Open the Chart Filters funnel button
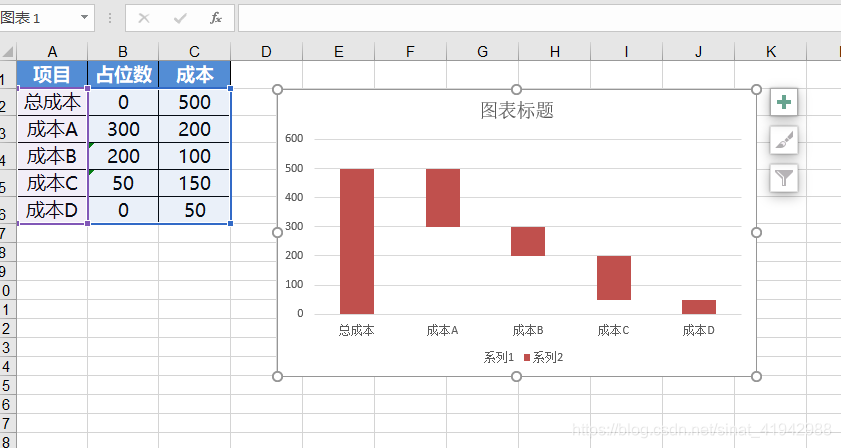This screenshot has height=448, width=841. pyautogui.click(x=784, y=178)
